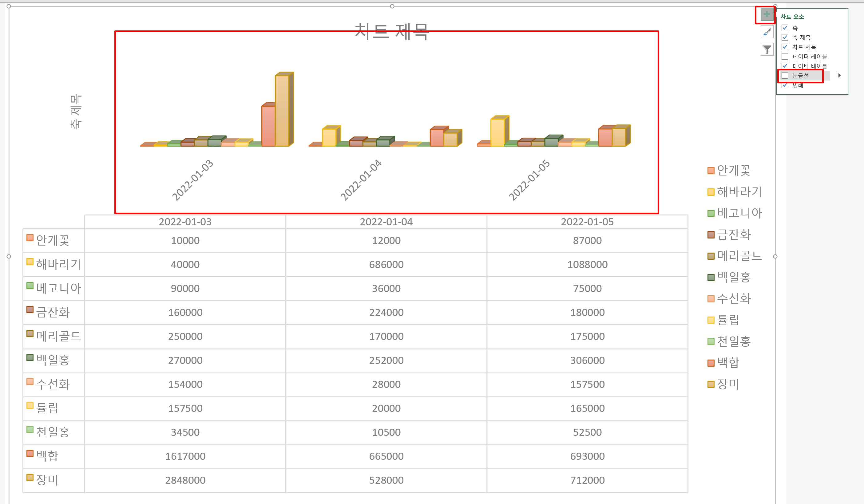The image size is (864, 504).
Task: Select the 백일홍 legend marker
Action: pyautogui.click(x=711, y=277)
